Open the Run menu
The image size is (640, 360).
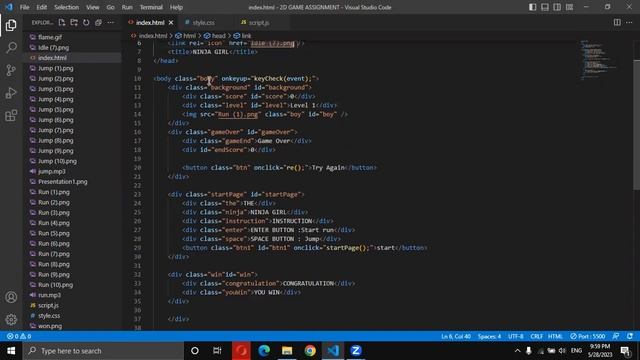[x=127, y=7]
